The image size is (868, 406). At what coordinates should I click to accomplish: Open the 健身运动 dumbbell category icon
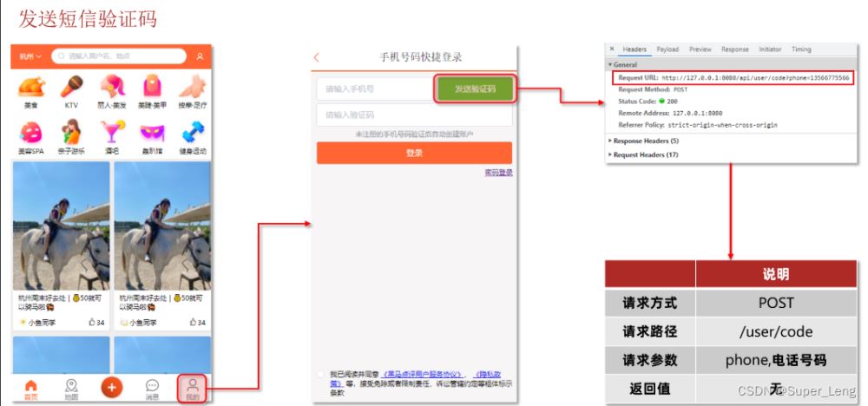point(193,133)
